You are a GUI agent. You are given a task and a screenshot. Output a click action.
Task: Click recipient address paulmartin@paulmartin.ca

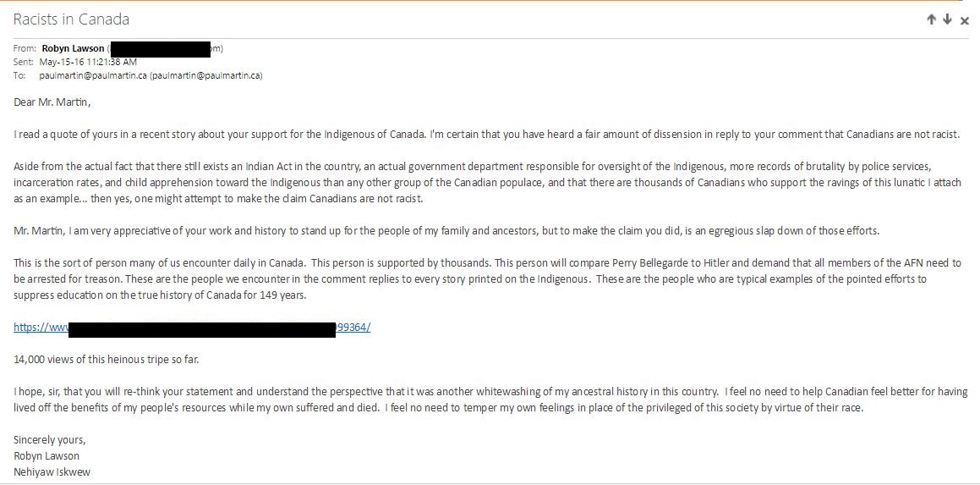click(94, 75)
